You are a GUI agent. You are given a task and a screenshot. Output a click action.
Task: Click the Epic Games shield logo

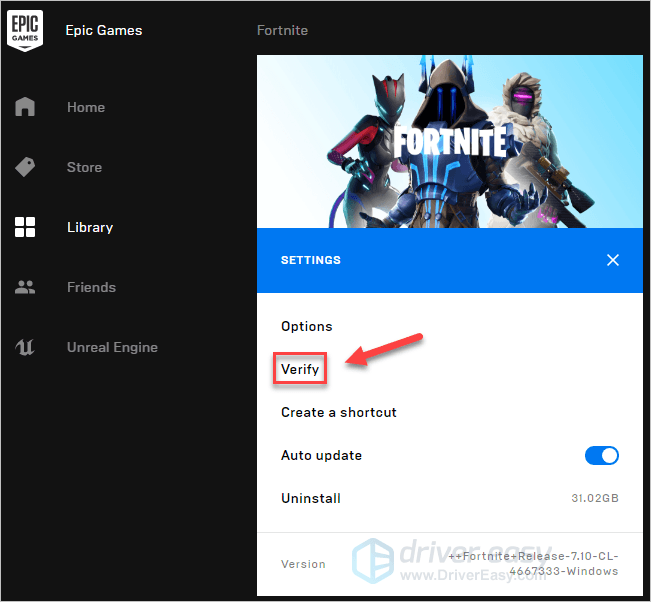(x=25, y=31)
